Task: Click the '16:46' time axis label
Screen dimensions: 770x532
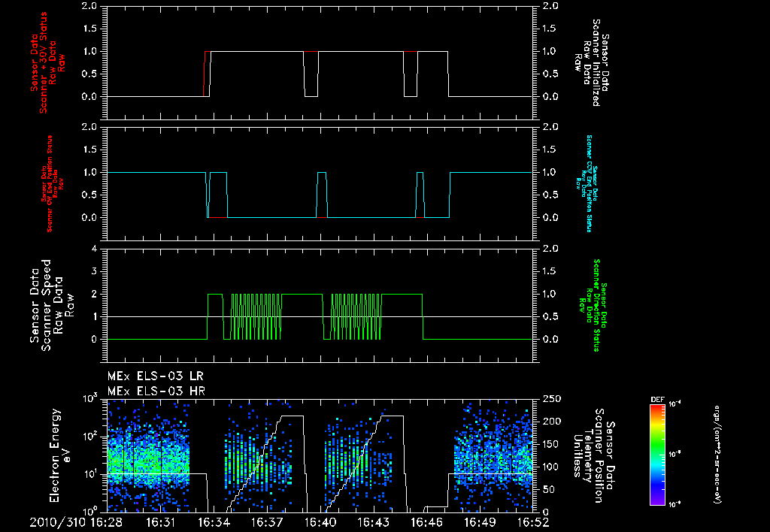Action: coord(426,522)
